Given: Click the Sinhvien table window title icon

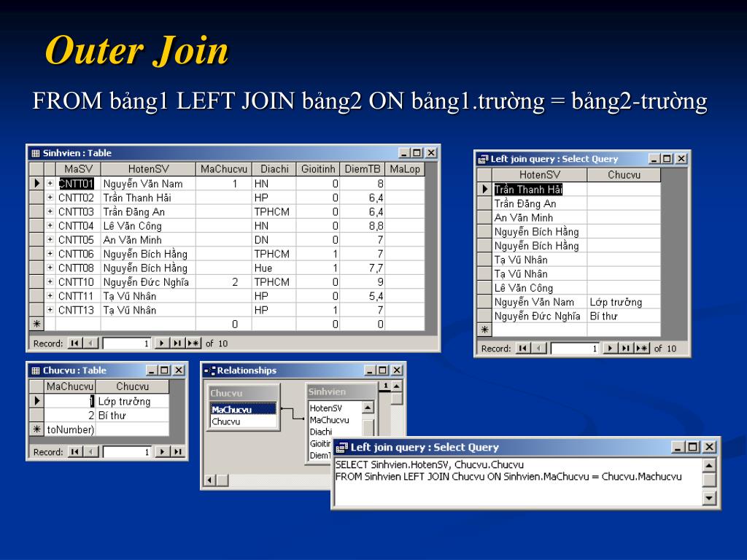Looking at the screenshot, I should tap(35, 153).
